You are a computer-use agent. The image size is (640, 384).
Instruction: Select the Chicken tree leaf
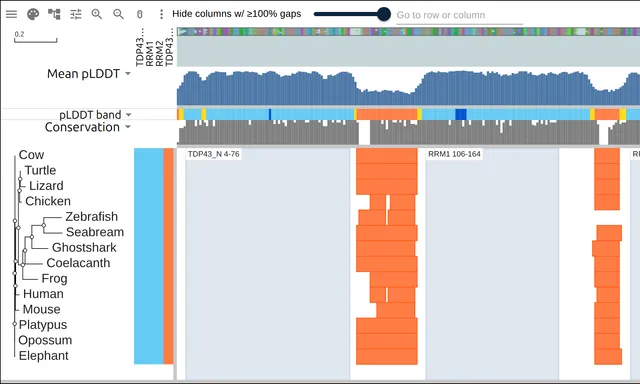pos(48,201)
